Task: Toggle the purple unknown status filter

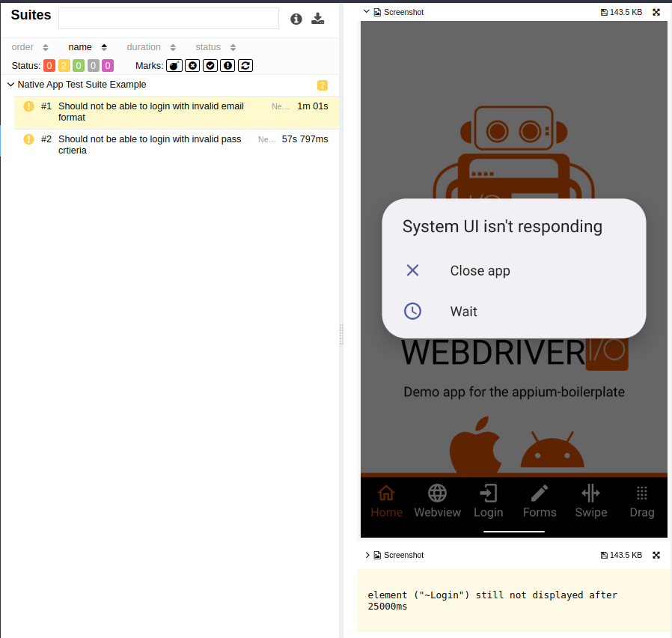Action: [108, 66]
